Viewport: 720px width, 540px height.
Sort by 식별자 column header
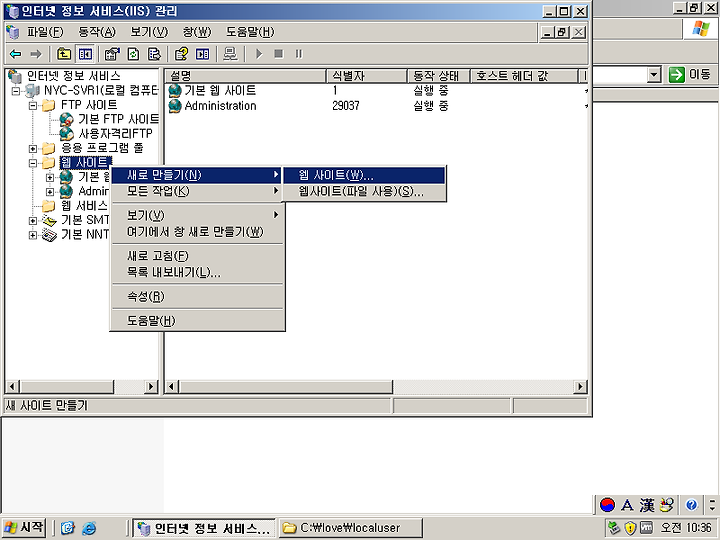coord(367,76)
